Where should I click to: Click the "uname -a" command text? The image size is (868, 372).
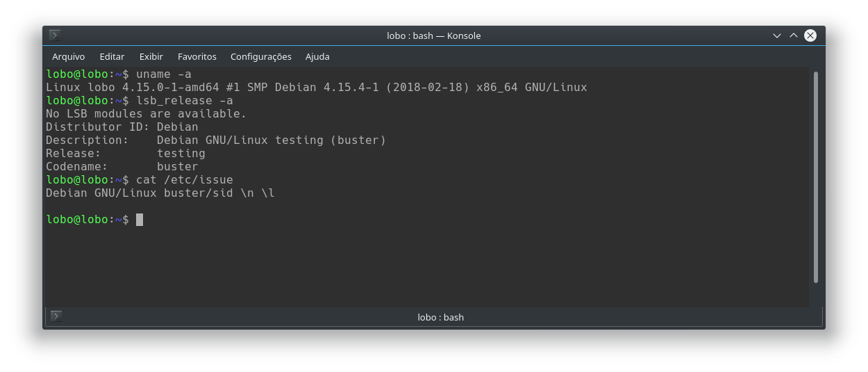point(164,74)
